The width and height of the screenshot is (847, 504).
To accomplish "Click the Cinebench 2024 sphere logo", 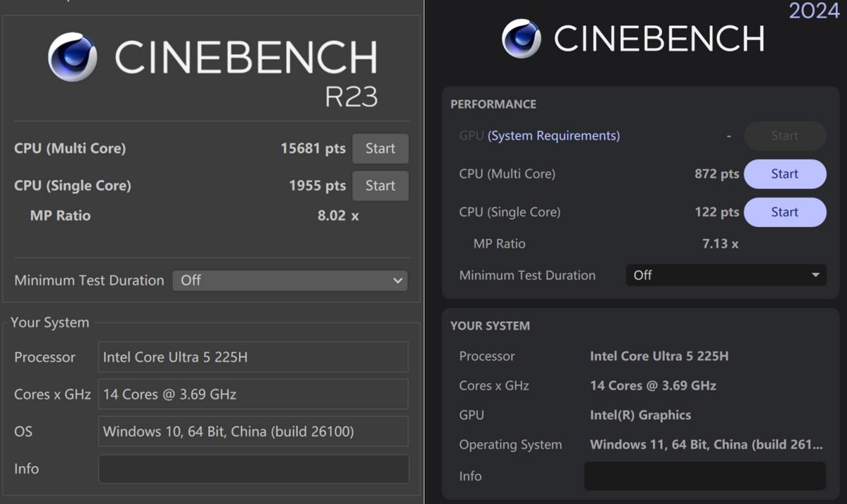I will (x=521, y=38).
